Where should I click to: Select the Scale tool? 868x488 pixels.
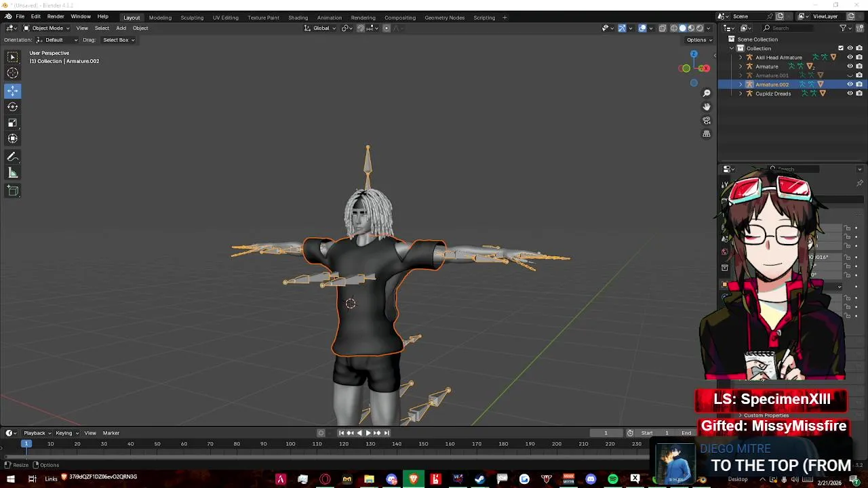coord(13,123)
